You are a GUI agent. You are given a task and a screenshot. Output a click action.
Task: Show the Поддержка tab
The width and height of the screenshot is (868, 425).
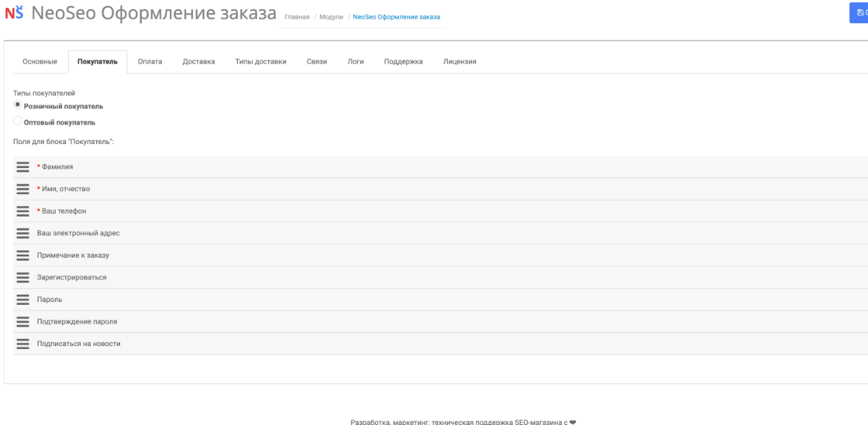coord(404,62)
